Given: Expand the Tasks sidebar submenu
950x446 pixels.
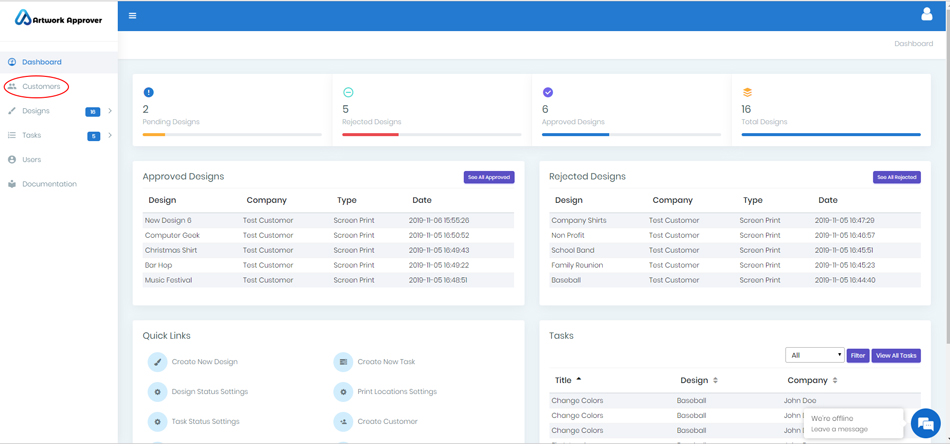Looking at the screenshot, I should click(110, 135).
